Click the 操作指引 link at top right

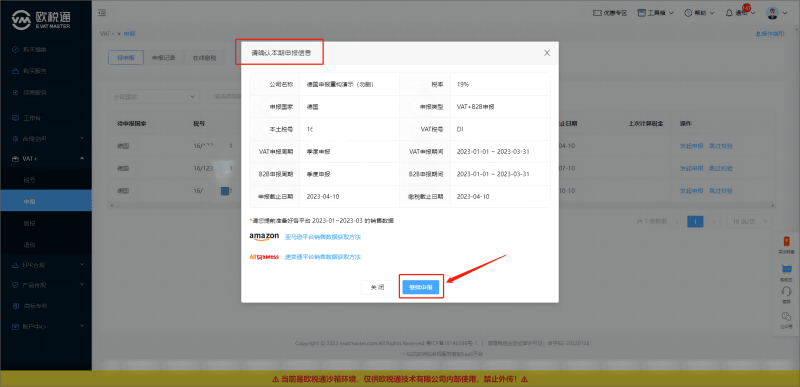click(769, 34)
